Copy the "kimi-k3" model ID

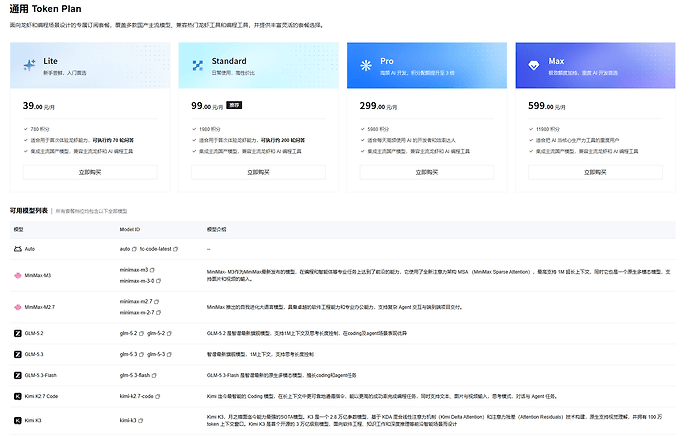(141, 421)
